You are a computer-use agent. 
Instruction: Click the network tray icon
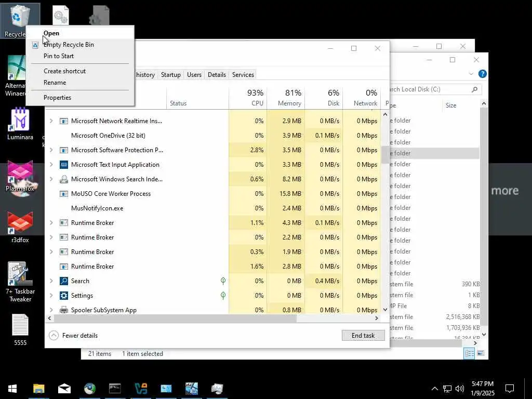pyautogui.click(x=447, y=389)
